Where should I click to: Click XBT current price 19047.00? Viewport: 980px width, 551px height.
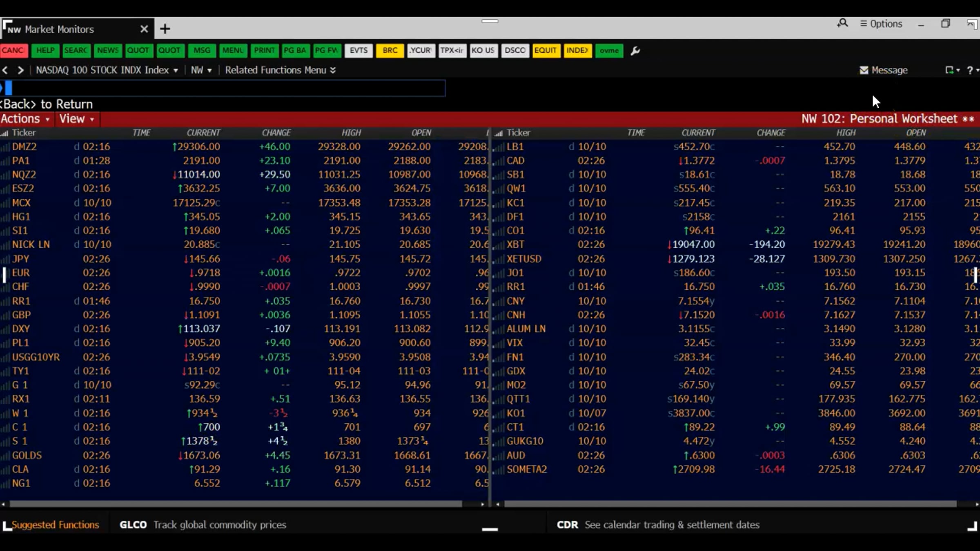[x=691, y=244]
